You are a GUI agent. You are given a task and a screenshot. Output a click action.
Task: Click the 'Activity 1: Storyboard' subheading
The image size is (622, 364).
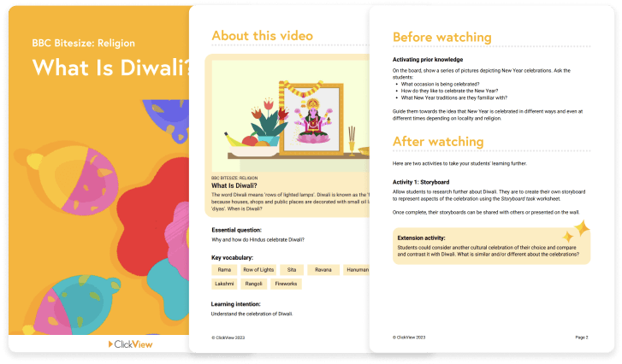click(421, 182)
